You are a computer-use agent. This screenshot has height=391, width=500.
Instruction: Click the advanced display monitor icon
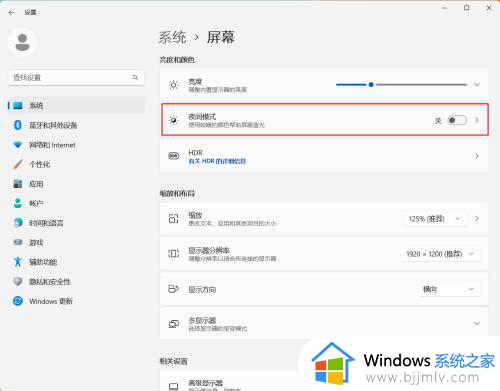coord(174,386)
